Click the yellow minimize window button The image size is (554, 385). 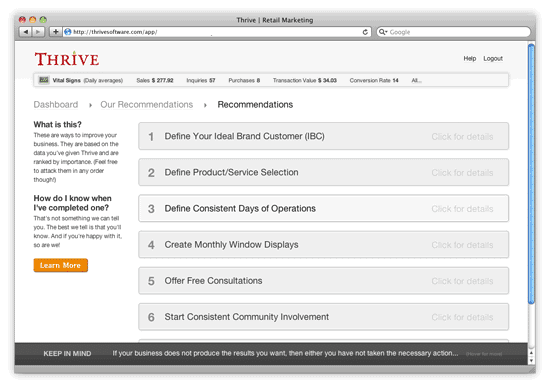[33, 20]
